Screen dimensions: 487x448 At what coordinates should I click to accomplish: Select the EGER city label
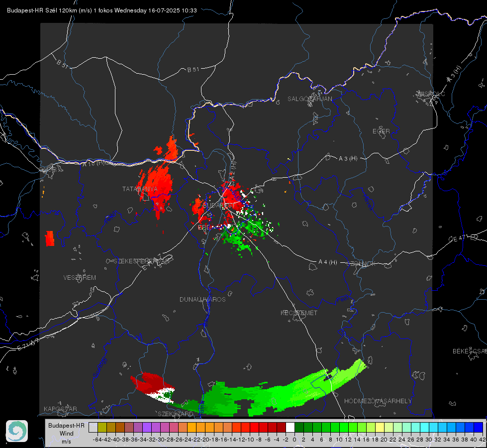click(x=381, y=131)
